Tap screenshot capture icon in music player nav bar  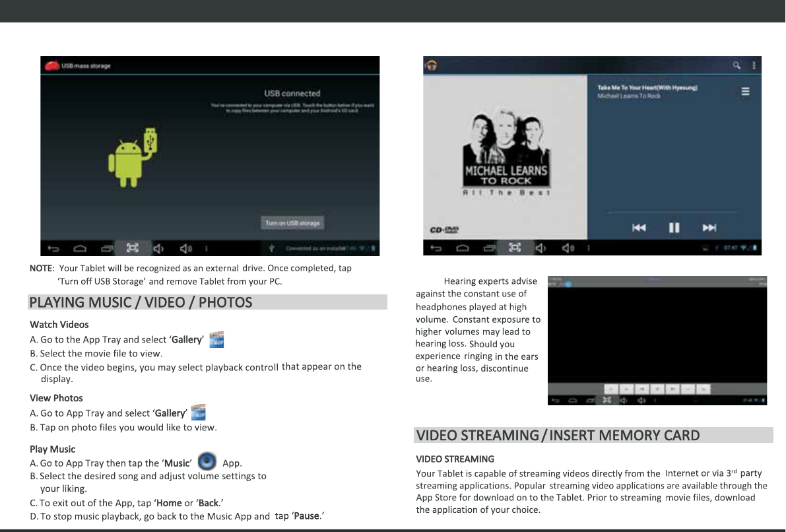click(x=515, y=248)
